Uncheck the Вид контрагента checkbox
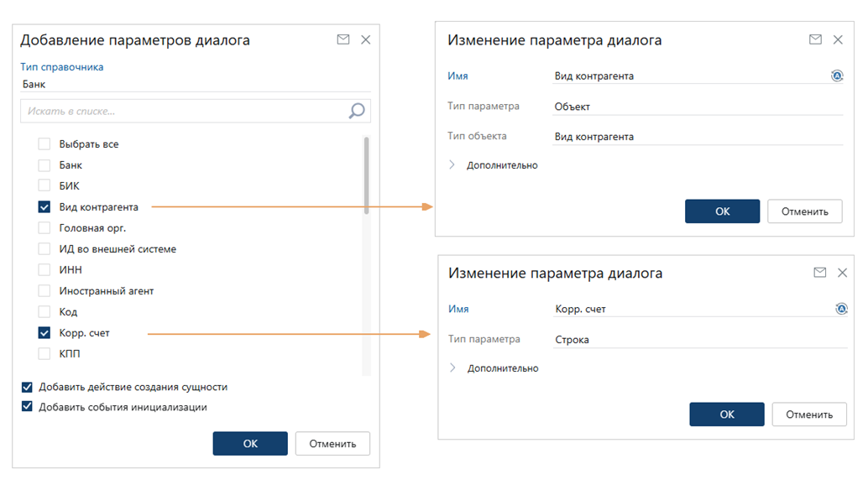The height and width of the screenshot is (490, 868). [x=44, y=206]
